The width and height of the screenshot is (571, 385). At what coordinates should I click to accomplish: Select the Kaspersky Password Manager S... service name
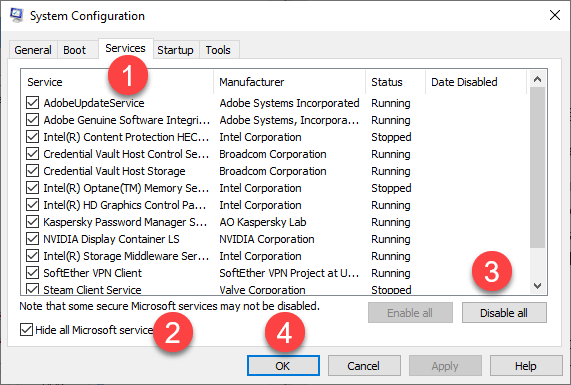click(125, 222)
